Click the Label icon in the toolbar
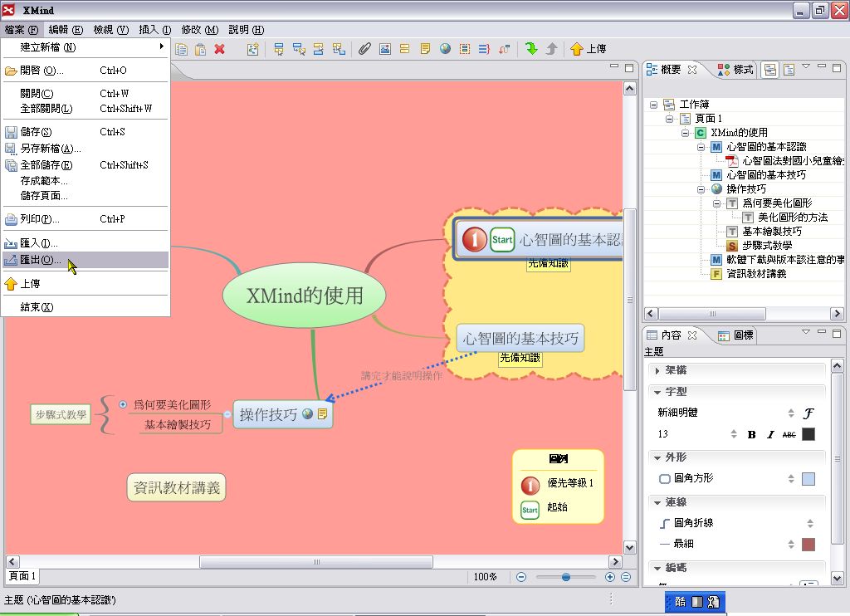 [405, 49]
